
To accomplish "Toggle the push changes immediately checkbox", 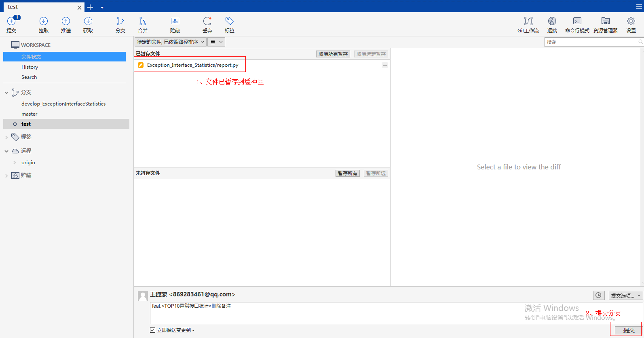I will pyautogui.click(x=152, y=330).
